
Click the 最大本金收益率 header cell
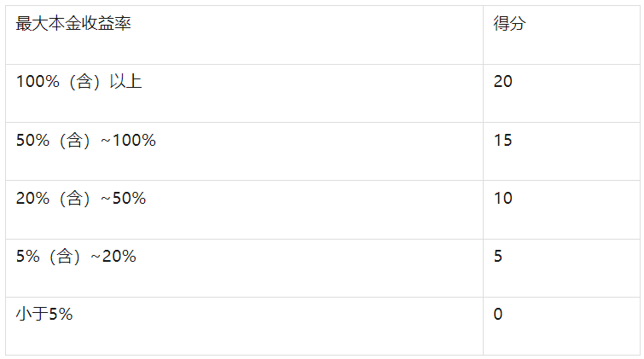[x=73, y=24]
